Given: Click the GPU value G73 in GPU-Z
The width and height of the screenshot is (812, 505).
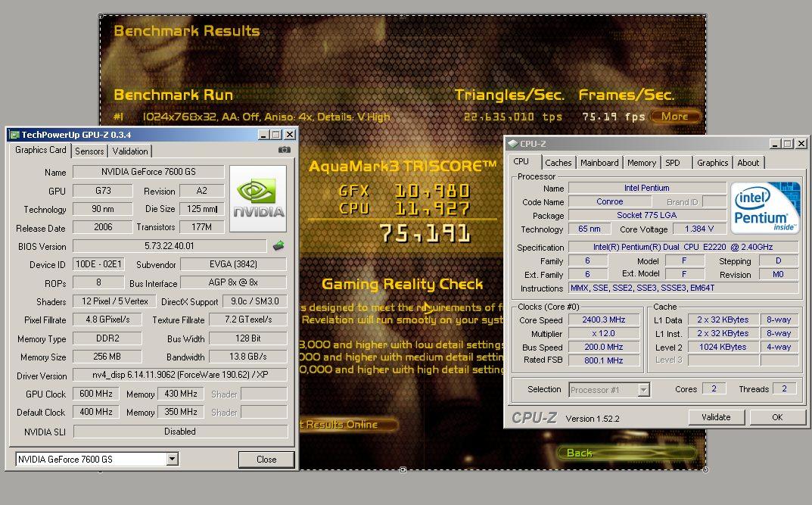Looking at the screenshot, I should [x=103, y=191].
